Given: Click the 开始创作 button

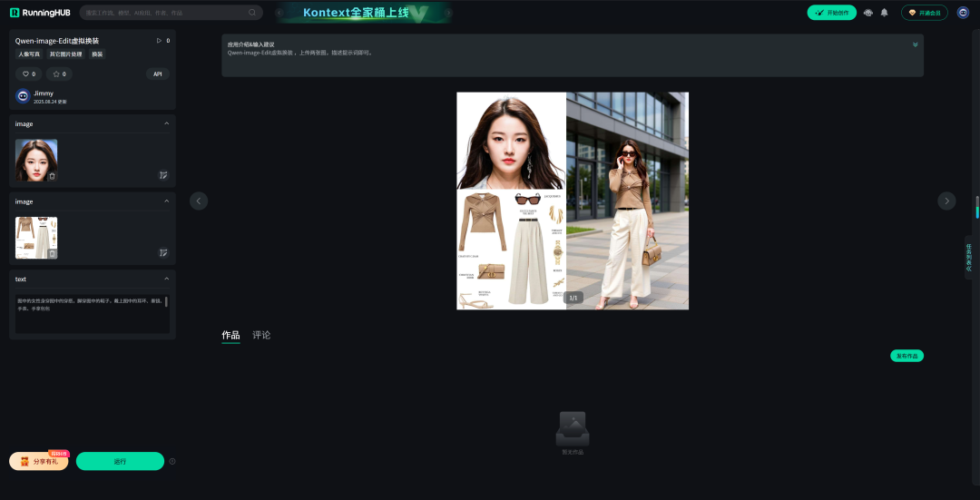Looking at the screenshot, I should (832, 13).
